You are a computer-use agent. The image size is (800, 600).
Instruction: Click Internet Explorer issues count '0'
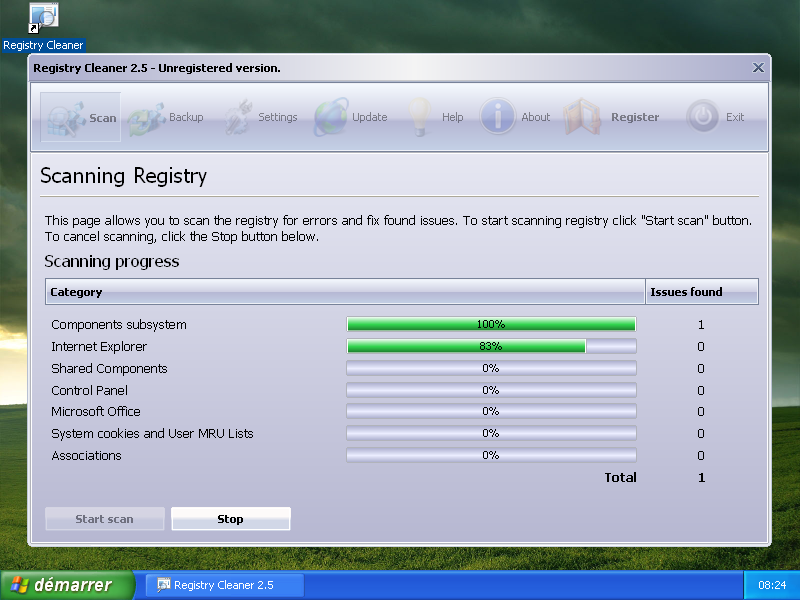pos(701,346)
